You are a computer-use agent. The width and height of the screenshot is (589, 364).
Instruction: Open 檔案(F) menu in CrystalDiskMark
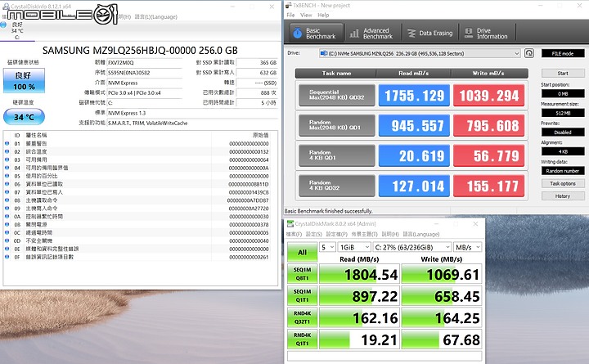[294, 234]
